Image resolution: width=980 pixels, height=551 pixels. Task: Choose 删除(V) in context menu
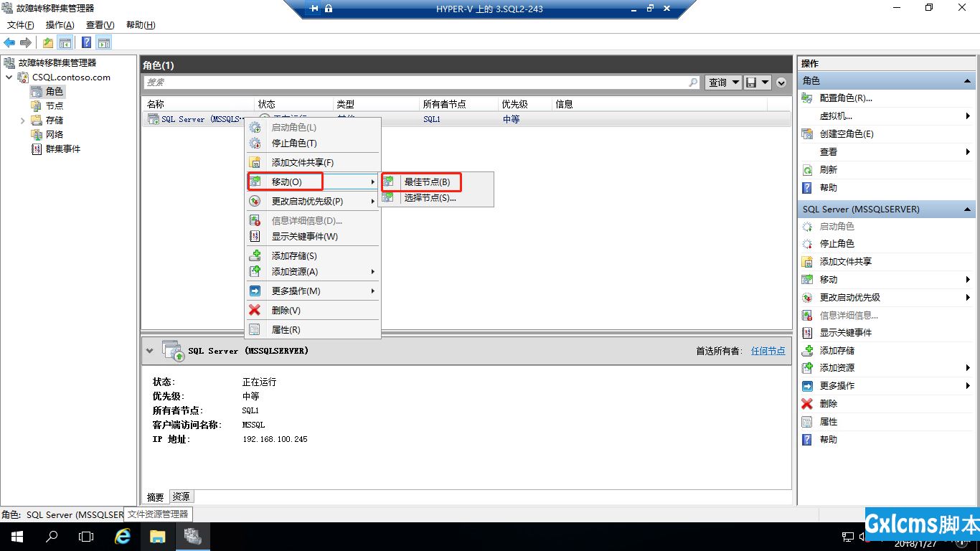coord(313,310)
